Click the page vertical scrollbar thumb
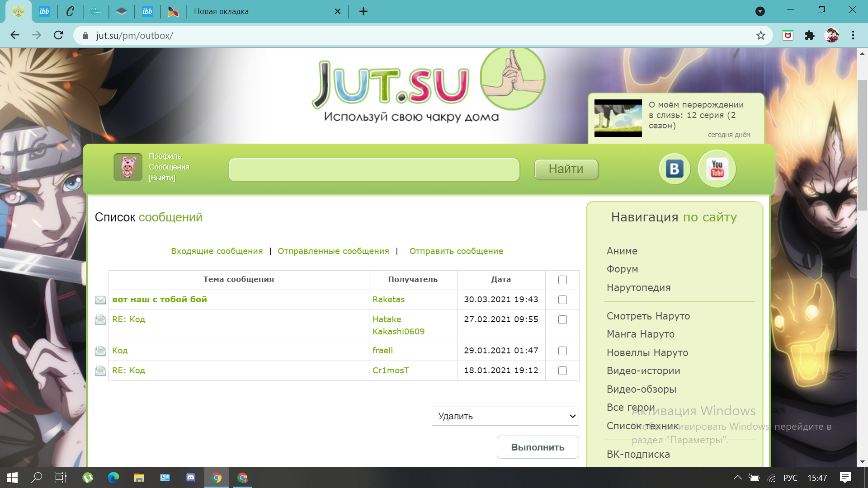 [x=862, y=145]
